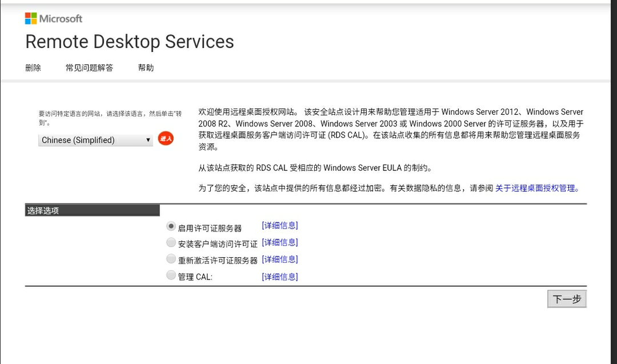Image resolution: width=617 pixels, height=364 pixels.
Task: Click the 下一步 next button
Action: (567, 299)
